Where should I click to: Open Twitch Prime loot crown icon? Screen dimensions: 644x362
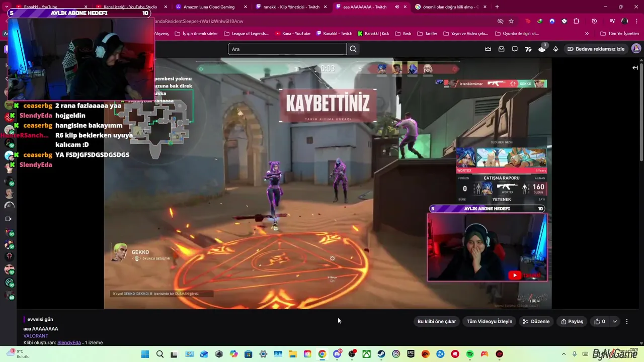tap(488, 49)
